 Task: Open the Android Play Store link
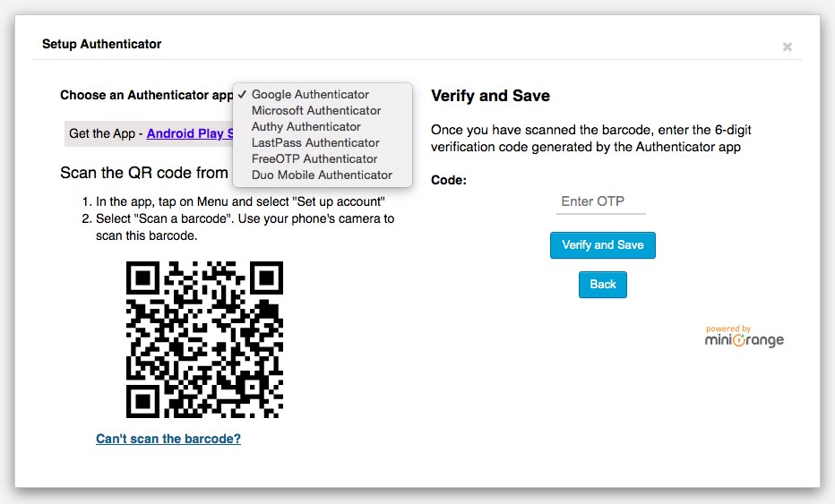pos(190,133)
